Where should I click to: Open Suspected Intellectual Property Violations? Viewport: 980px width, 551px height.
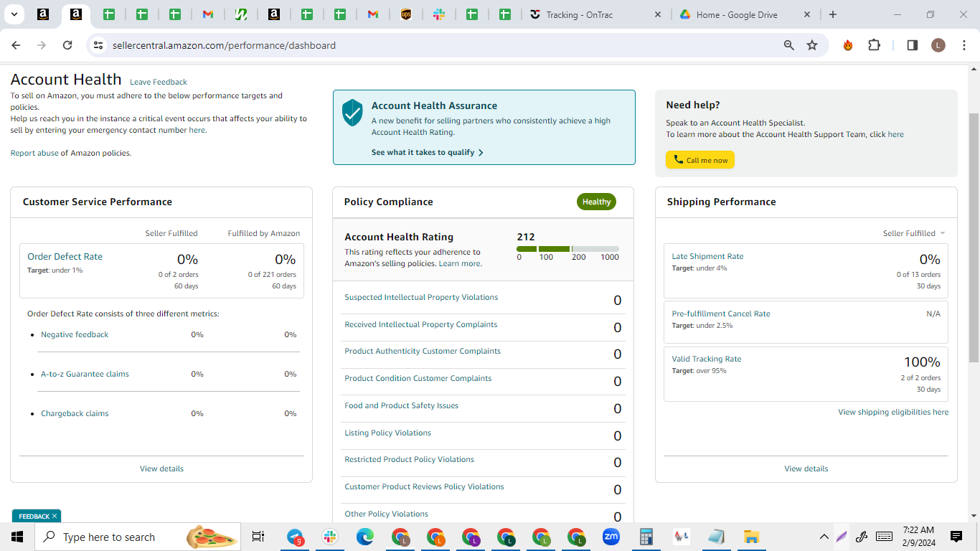[x=421, y=297]
